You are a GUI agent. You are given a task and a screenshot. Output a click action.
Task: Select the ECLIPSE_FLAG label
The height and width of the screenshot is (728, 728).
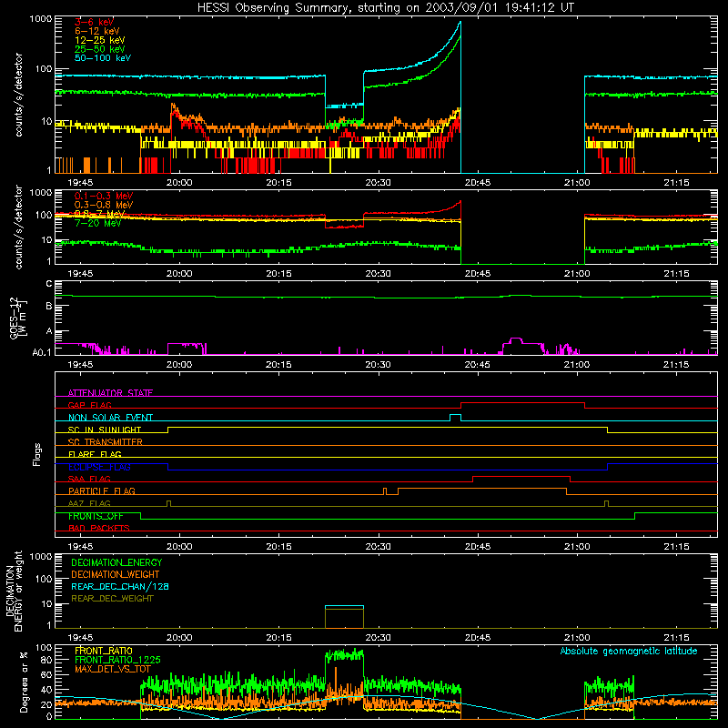click(x=99, y=467)
